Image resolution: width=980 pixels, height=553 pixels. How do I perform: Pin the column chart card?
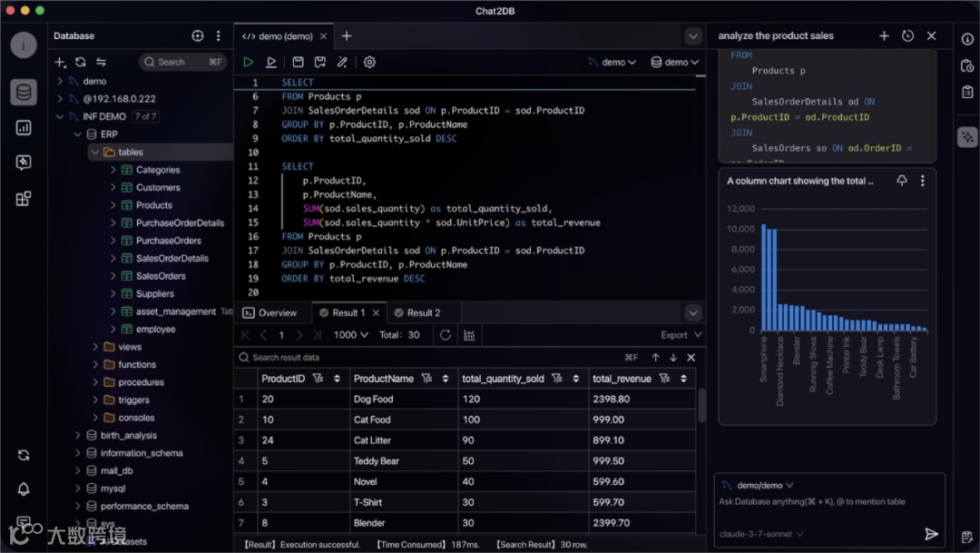coord(902,181)
